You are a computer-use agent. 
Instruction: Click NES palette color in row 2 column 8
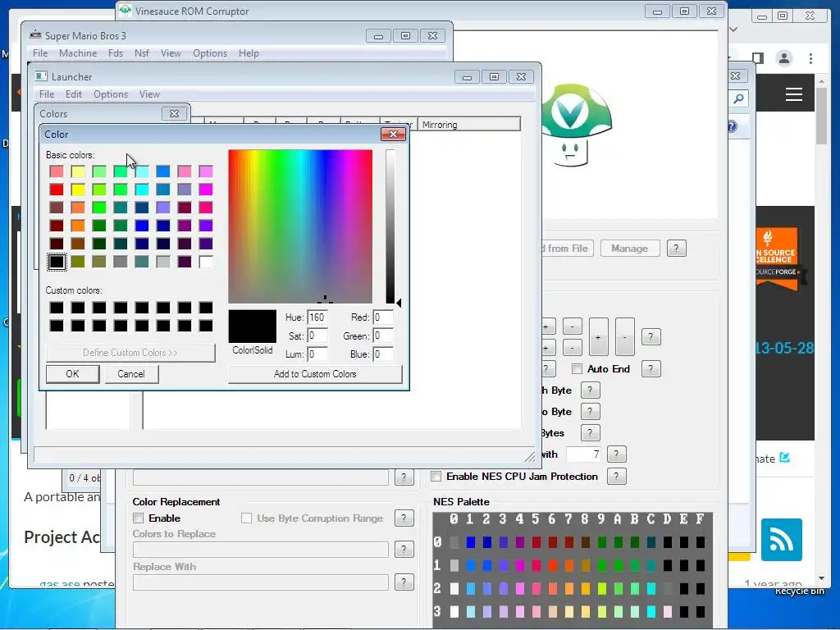585,589
